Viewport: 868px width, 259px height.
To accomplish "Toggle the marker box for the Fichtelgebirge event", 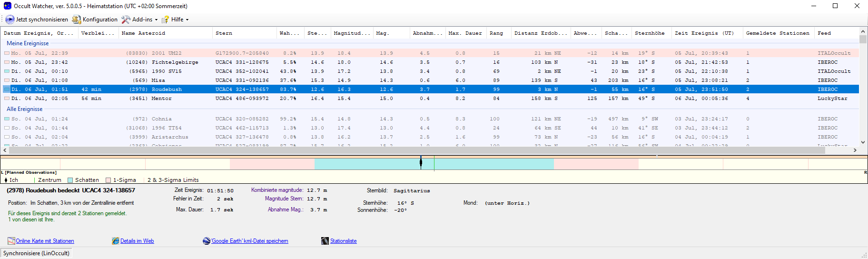I will 7,62.
